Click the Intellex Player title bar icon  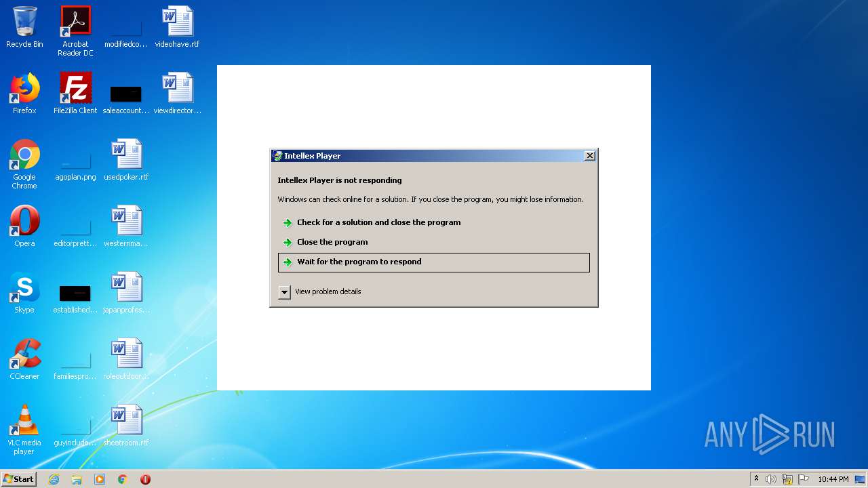tap(277, 156)
